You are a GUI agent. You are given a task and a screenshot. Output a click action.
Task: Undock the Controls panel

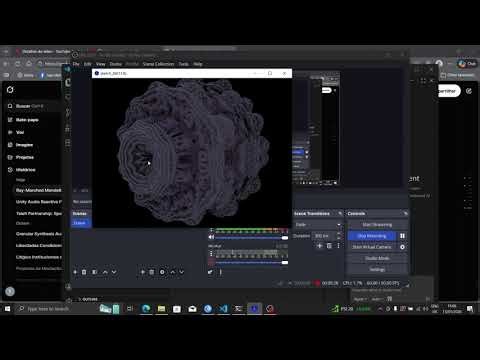tap(405, 213)
